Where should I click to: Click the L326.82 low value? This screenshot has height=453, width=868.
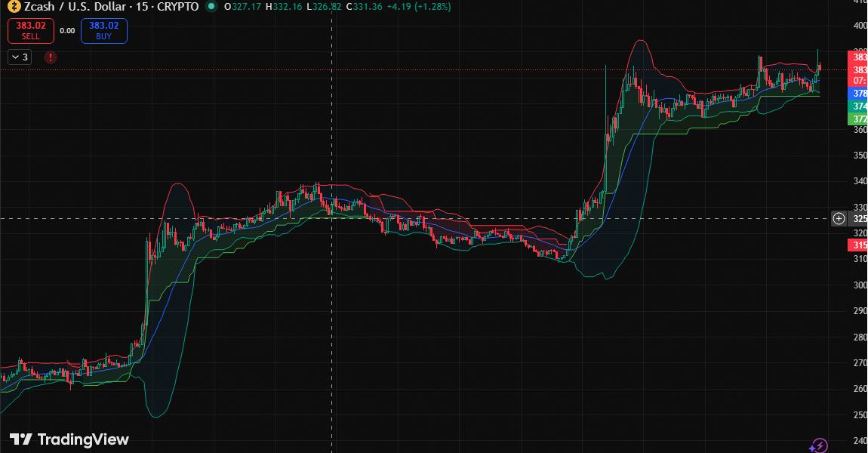coord(324,7)
